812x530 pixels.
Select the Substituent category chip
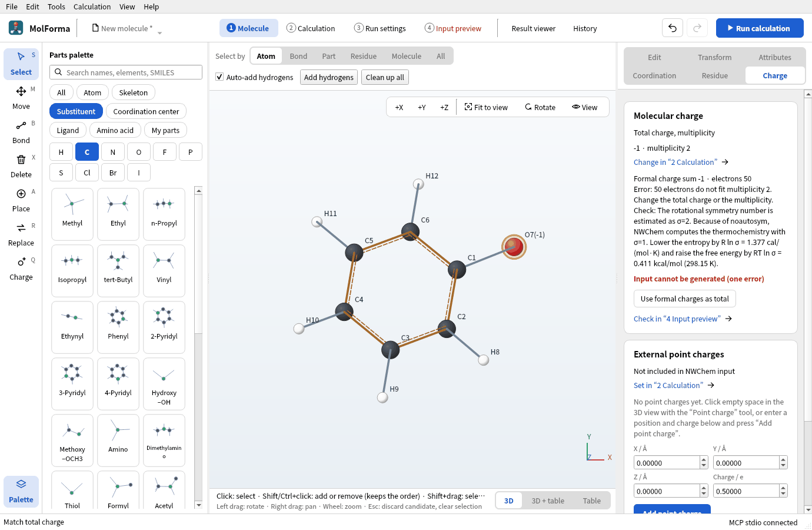click(x=76, y=111)
